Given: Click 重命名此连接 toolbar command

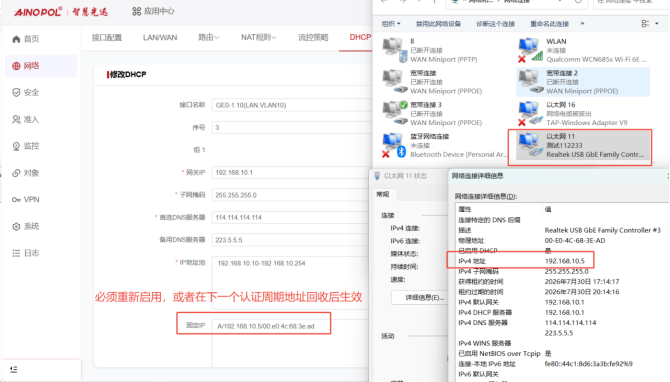Looking at the screenshot, I should tap(550, 24).
